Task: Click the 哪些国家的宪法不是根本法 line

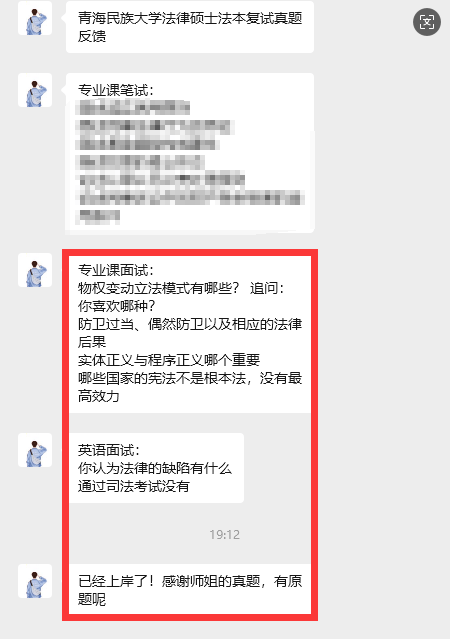Action: coord(190,387)
